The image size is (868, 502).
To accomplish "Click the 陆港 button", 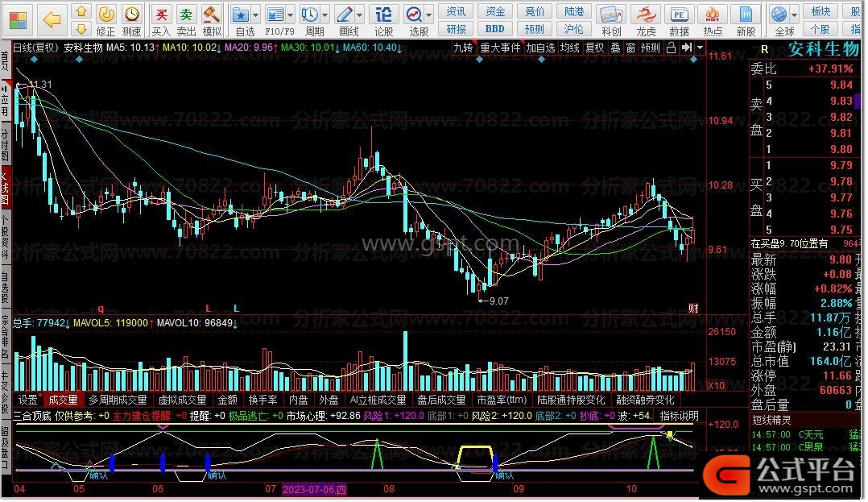I will click(574, 11).
